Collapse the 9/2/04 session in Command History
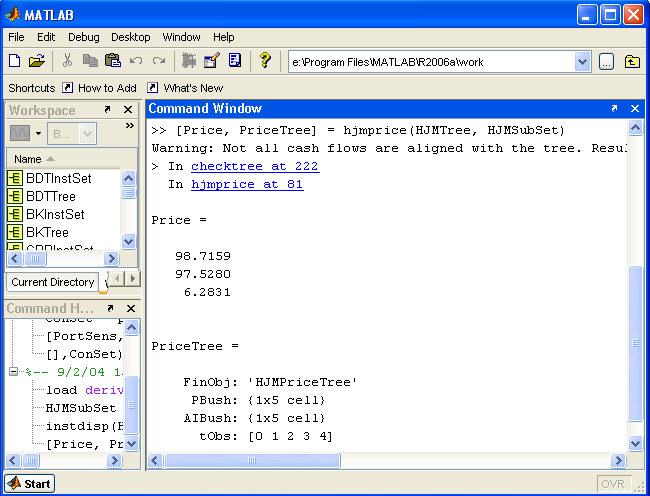 point(13,372)
